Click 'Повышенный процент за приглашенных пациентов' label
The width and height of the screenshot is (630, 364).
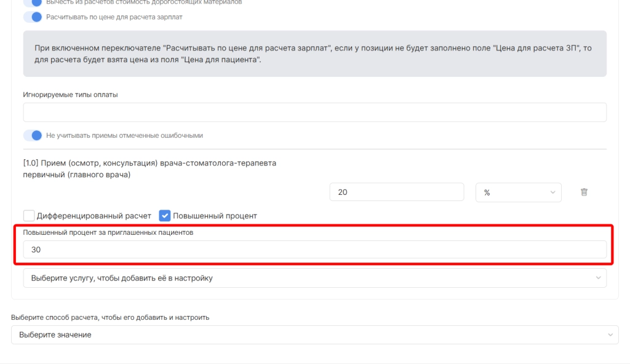(x=108, y=232)
